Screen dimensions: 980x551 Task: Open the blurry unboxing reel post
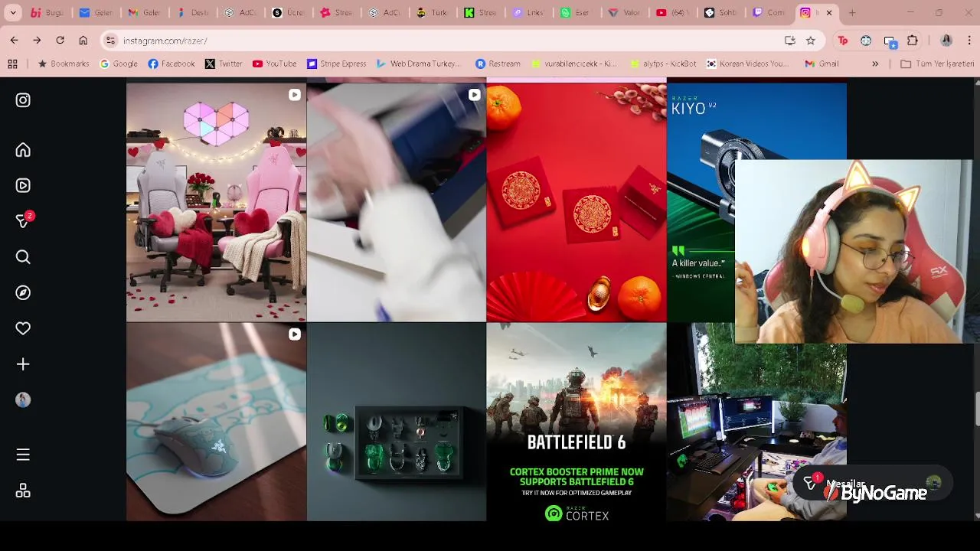click(x=397, y=202)
